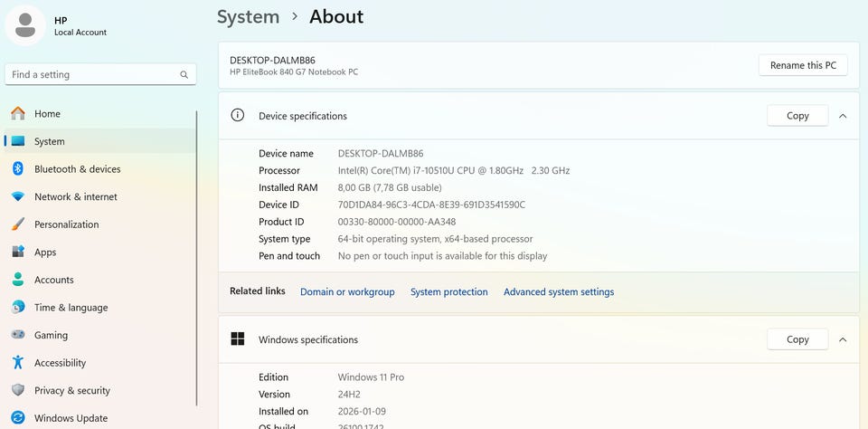Viewport: 868px width, 429px height.
Task: Collapse the Windows specifications section chevron
Action: [843, 339]
